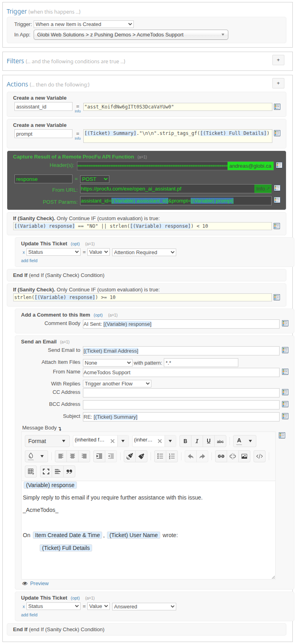Open the Format paragraph dropdown
296x644 pixels.
pyautogui.click(x=47, y=441)
